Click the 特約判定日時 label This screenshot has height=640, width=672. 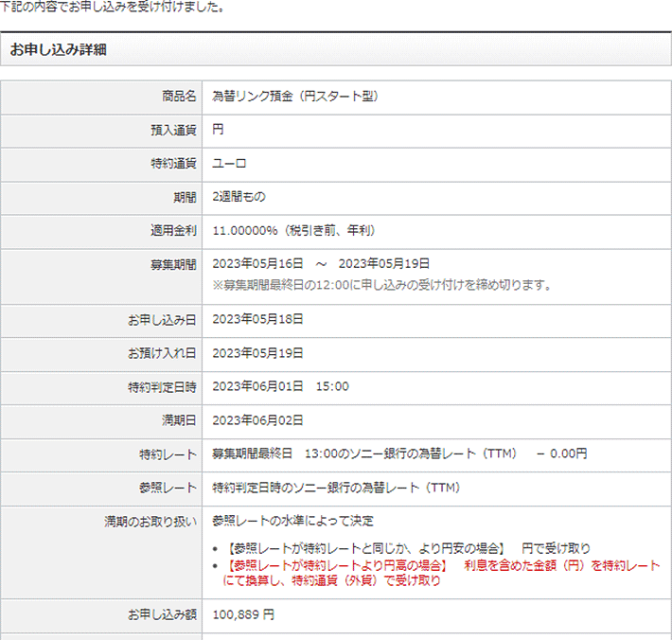coord(162,387)
